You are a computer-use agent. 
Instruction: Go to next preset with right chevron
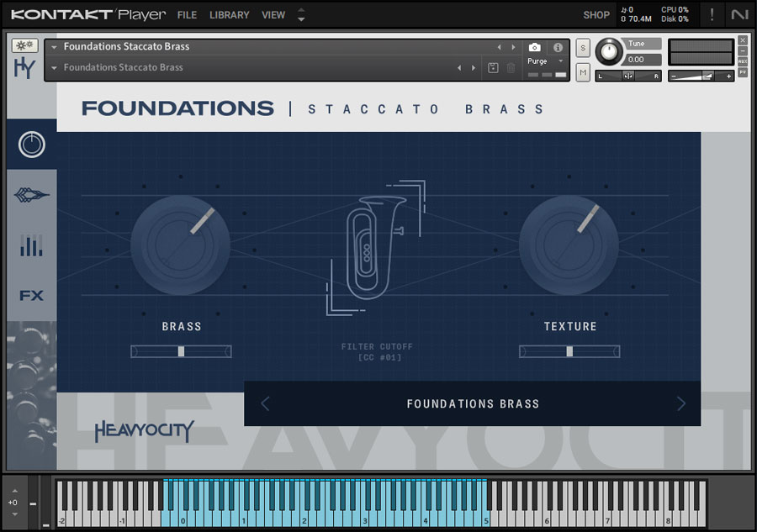tap(680, 403)
